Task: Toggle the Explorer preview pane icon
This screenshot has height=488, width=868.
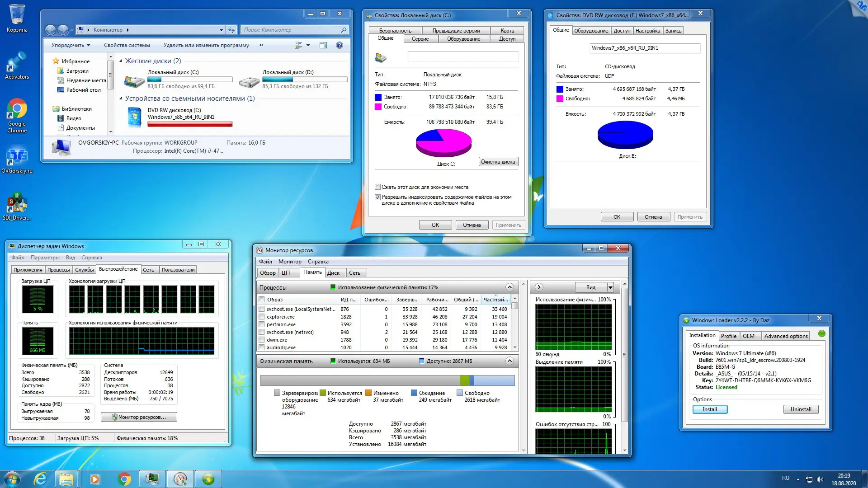Action: pyautogui.click(x=323, y=45)
